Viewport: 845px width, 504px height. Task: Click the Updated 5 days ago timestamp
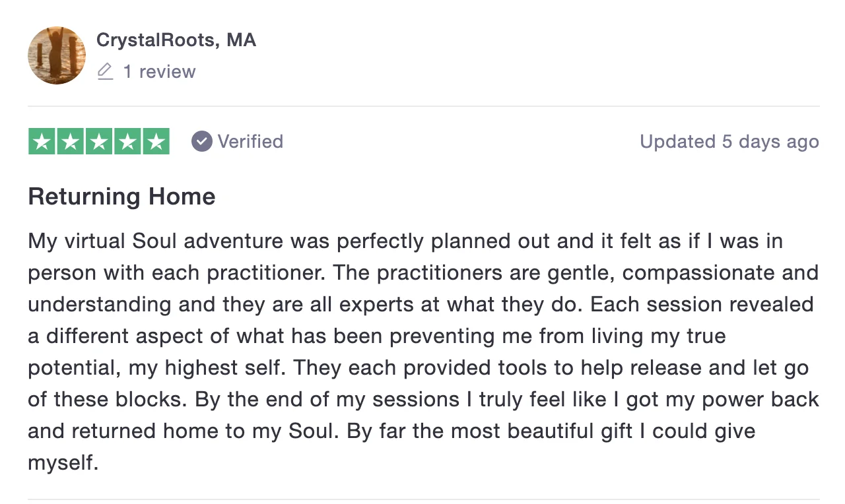coord(729,141)
